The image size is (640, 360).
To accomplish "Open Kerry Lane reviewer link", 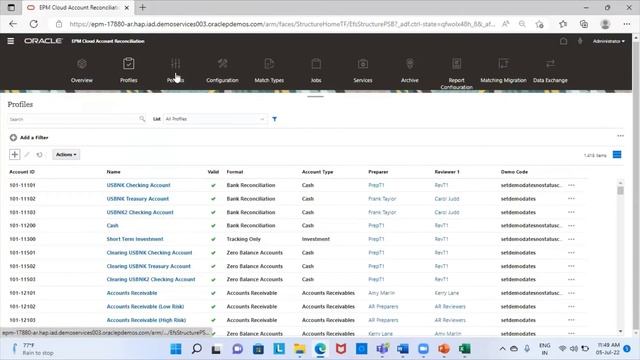I will click(x=447, y=293).
